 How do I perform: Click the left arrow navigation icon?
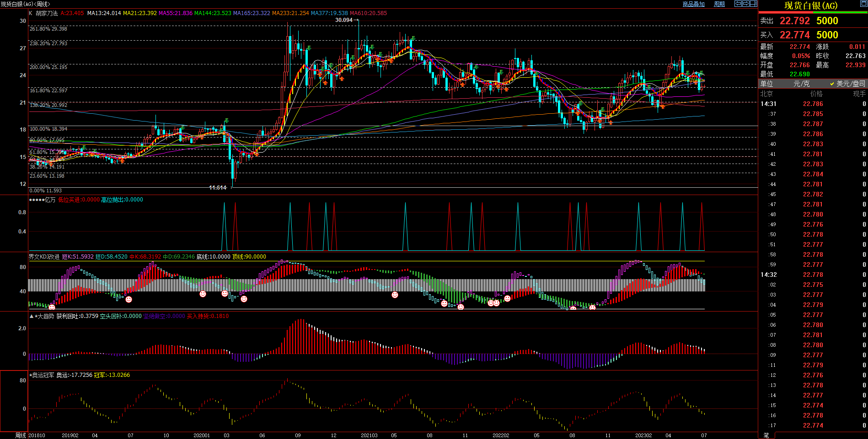pyautogui.click(x=738, y=4)
